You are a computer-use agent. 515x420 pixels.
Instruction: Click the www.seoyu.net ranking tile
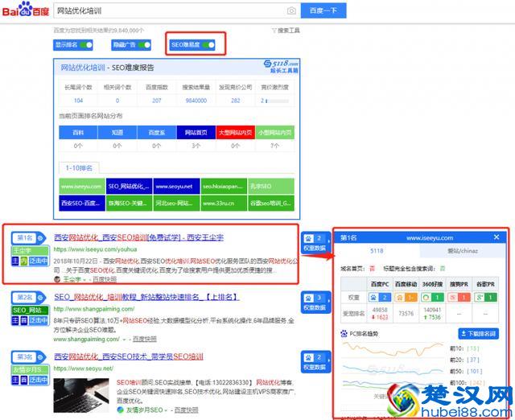click(176, 186)
